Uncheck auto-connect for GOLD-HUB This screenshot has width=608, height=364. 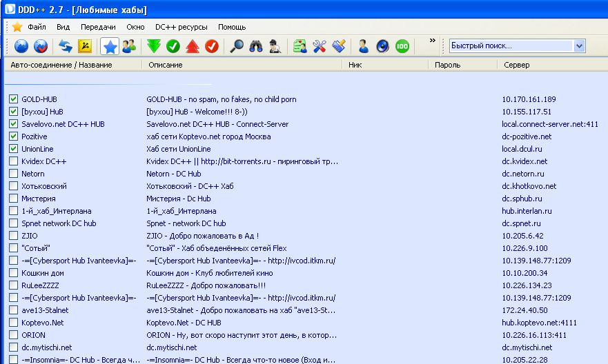[x=13, y=99]
